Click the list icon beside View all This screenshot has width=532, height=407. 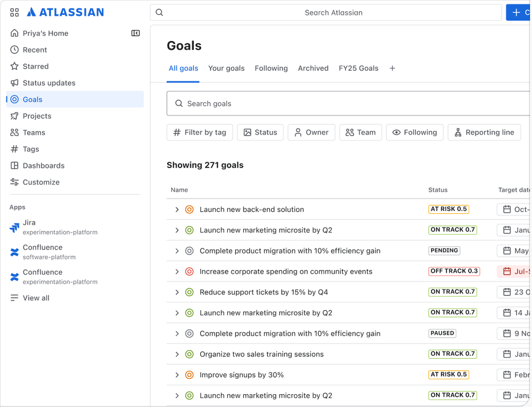[14, 298]
